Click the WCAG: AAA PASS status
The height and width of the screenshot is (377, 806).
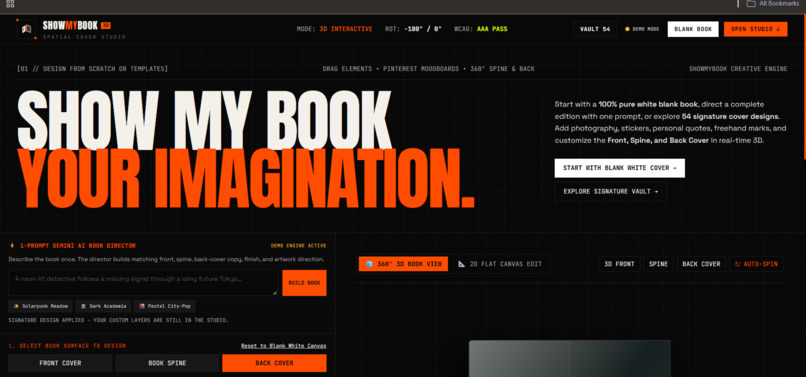pos(481,29)
